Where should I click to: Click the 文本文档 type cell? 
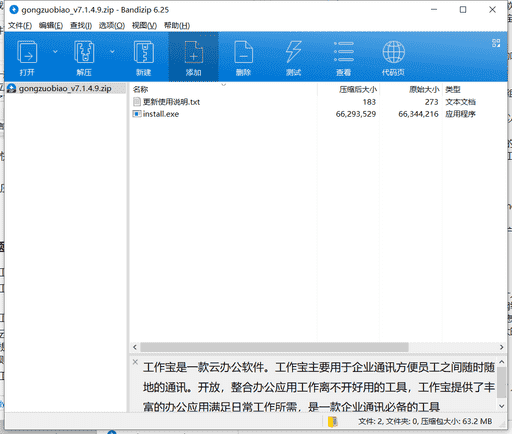click(x=460, y=102)
